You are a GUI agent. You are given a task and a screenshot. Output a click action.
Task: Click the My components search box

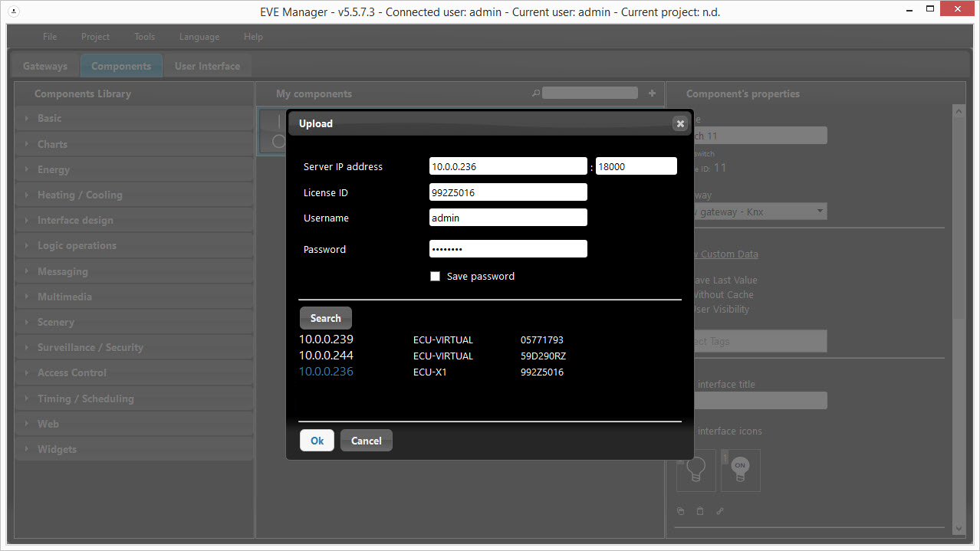tap(590, 93)
